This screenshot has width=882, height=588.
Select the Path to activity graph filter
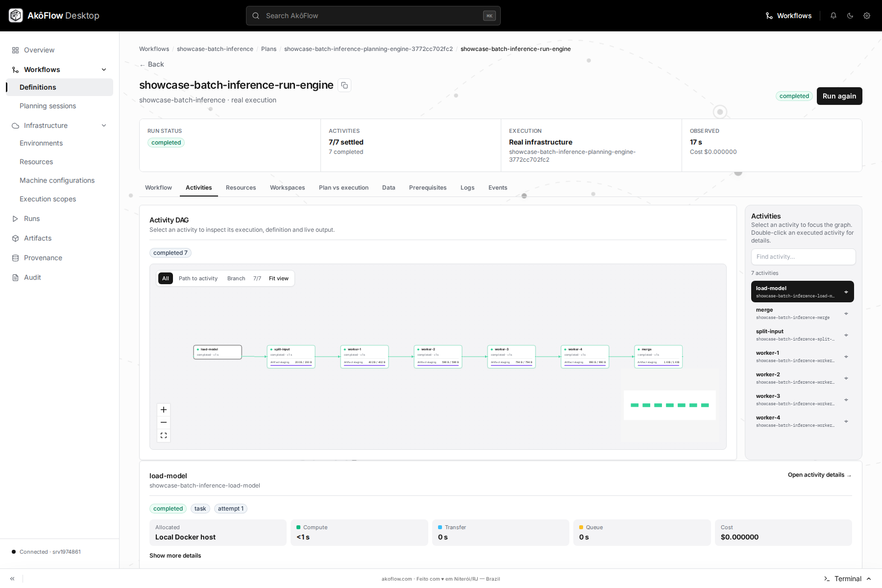tap(198, 278)
